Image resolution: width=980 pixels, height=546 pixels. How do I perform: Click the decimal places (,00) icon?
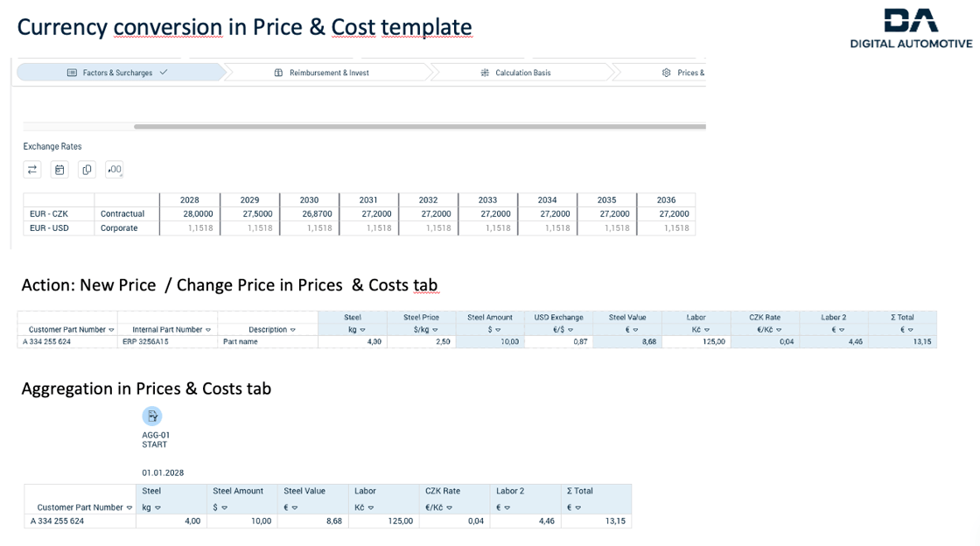pyautogui.click(x=115, y=169)
